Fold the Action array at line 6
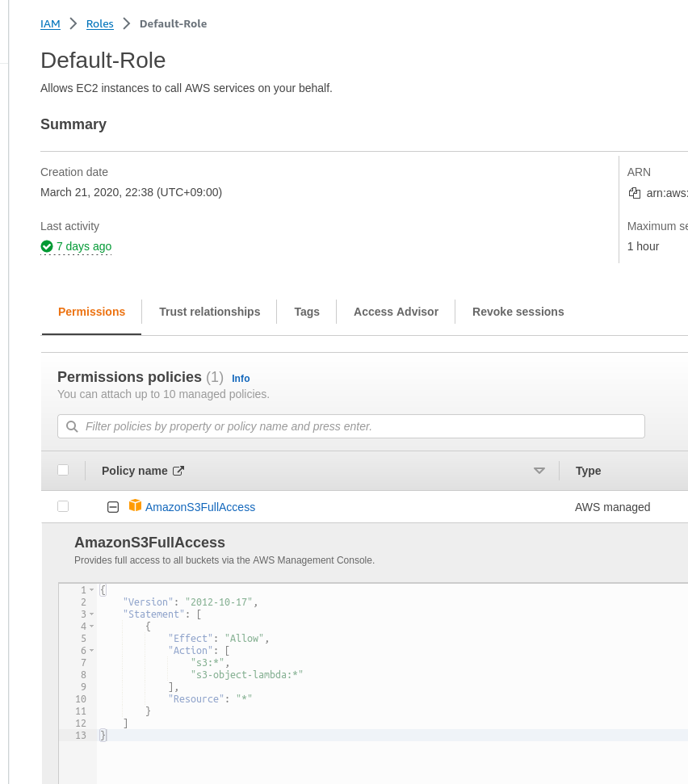 (91, 651)
